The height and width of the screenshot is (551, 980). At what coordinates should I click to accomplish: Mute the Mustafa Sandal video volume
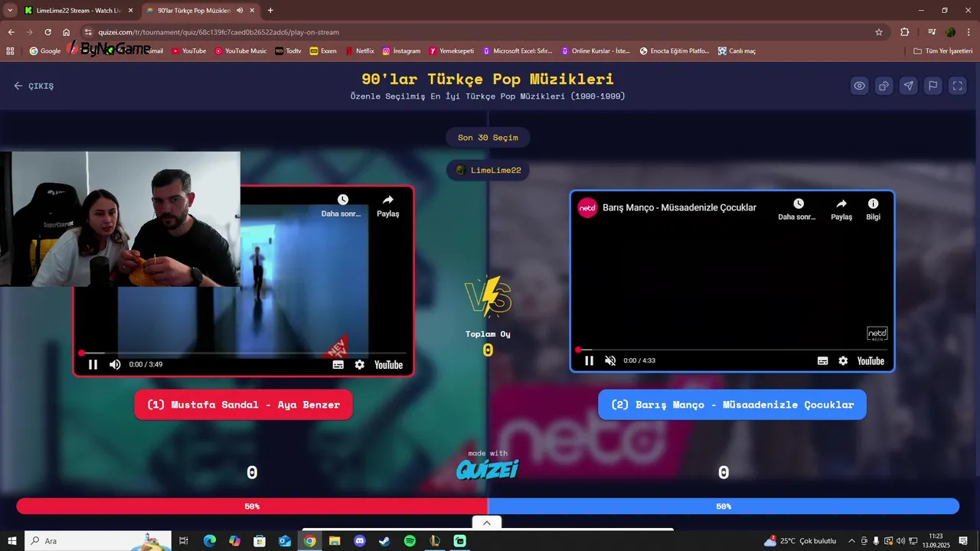coord(115,364)
